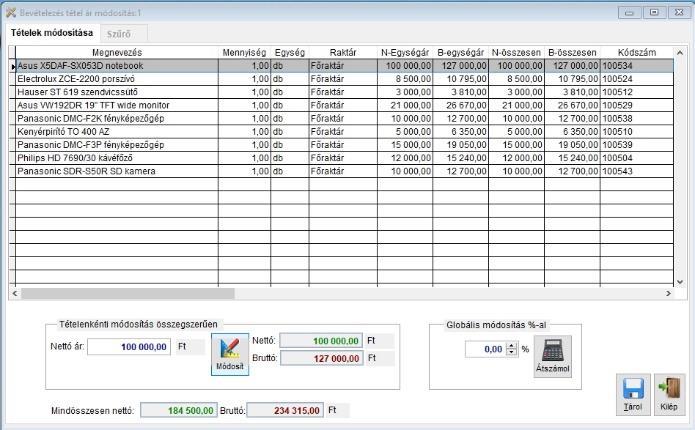Minimize the Bevételezés tétel ár módosítás window
This screenshot has width=695, height=430.
click(x=629, y=12)
